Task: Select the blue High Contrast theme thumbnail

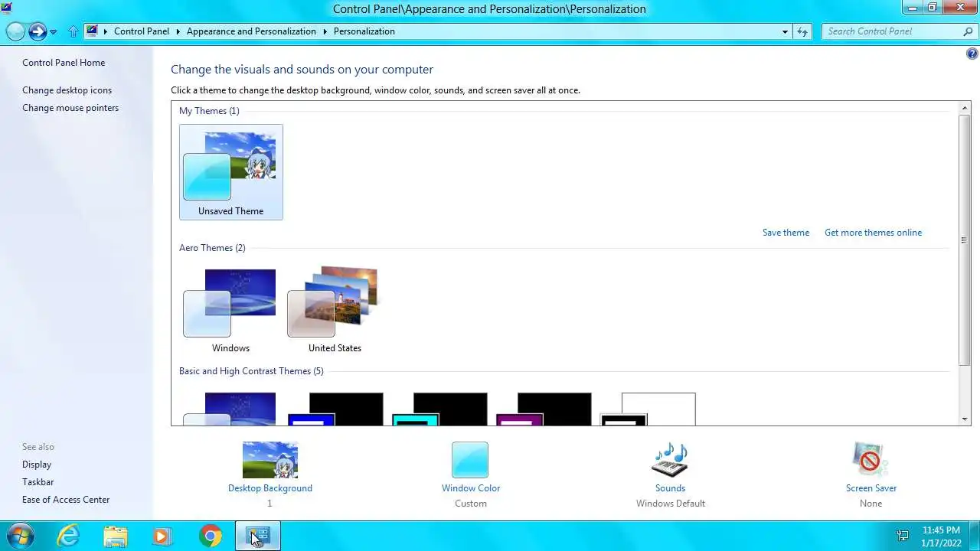Action: 335,409
